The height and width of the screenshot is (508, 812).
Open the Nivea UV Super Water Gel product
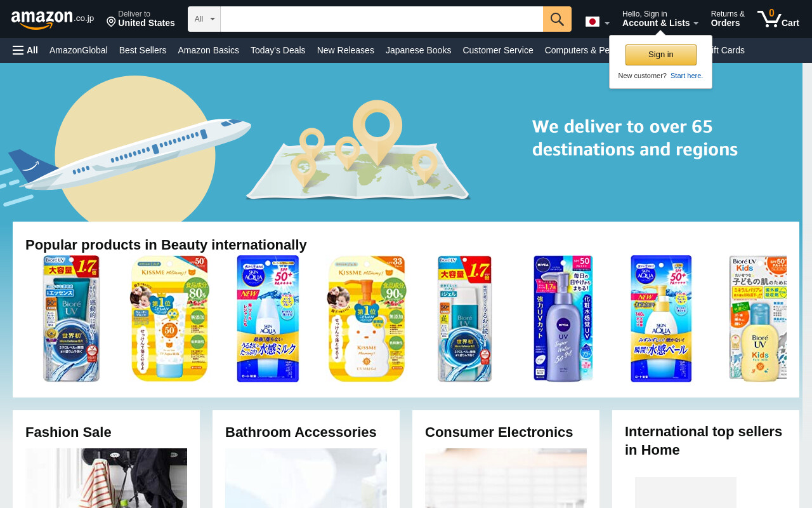[x=563, y=319]
